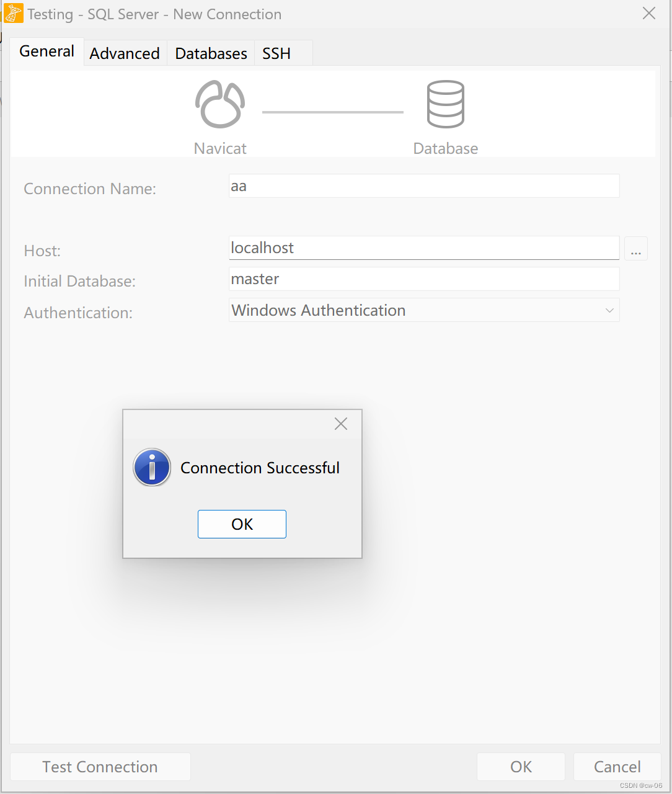Switch to the General tab
The height and width of the screenshot is (794, 672).
tap(46, 51)
